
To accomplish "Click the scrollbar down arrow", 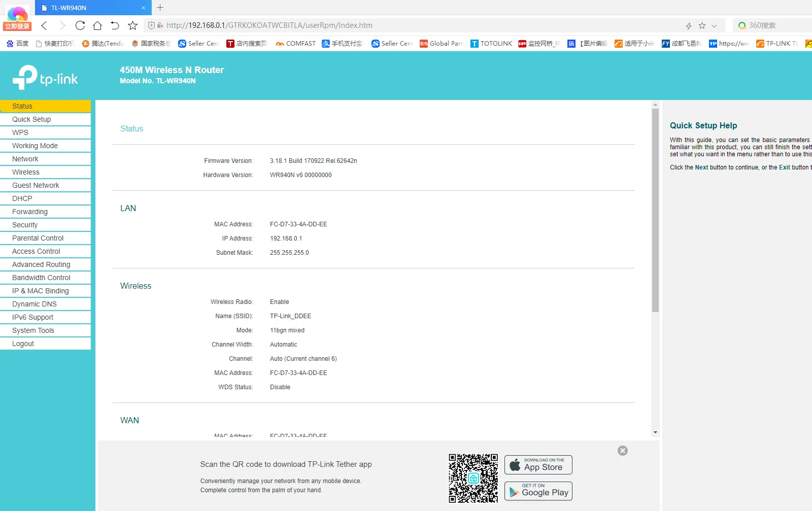I will pos(655,432).
